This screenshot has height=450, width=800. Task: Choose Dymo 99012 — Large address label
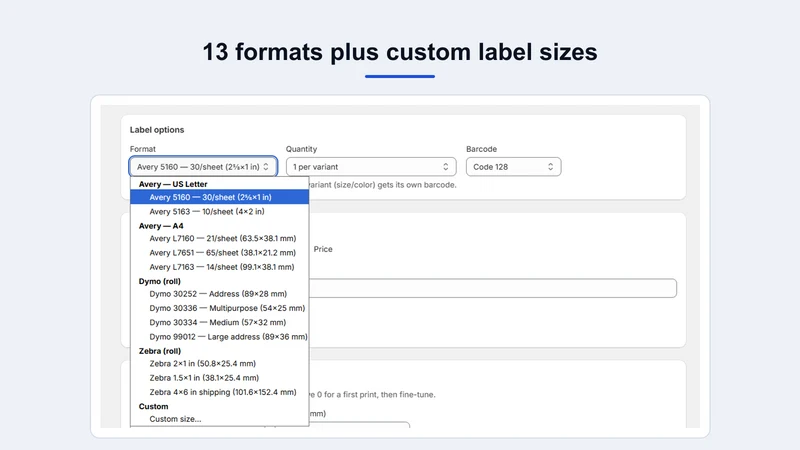[x=219, y=337]
